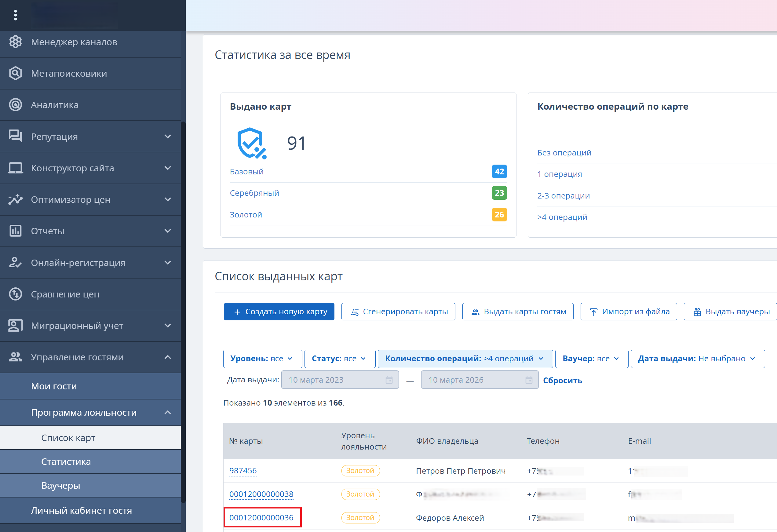Click the Отчеты chart icon
The width and height of the screenshot is (777, 532).
[15, 231]
